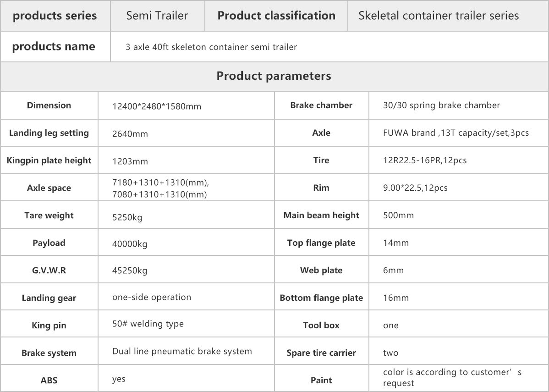The image size is (549, 392).
Task: Click the Tire value 12R22.5-16PR,12pcs
Action: click(x=425, y=160)
